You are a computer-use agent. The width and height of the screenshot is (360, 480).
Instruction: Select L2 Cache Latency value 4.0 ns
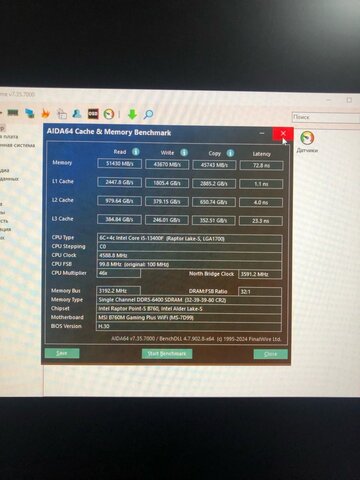pos(261,203)
